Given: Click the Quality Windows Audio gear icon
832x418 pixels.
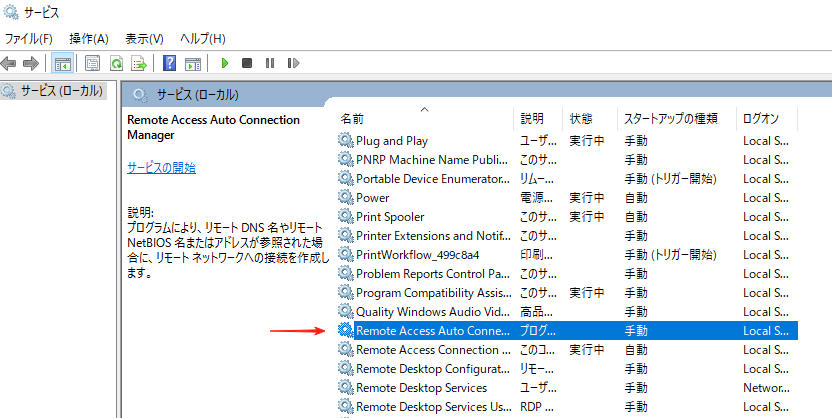Looking at the screenshot, I should (345, 311).
